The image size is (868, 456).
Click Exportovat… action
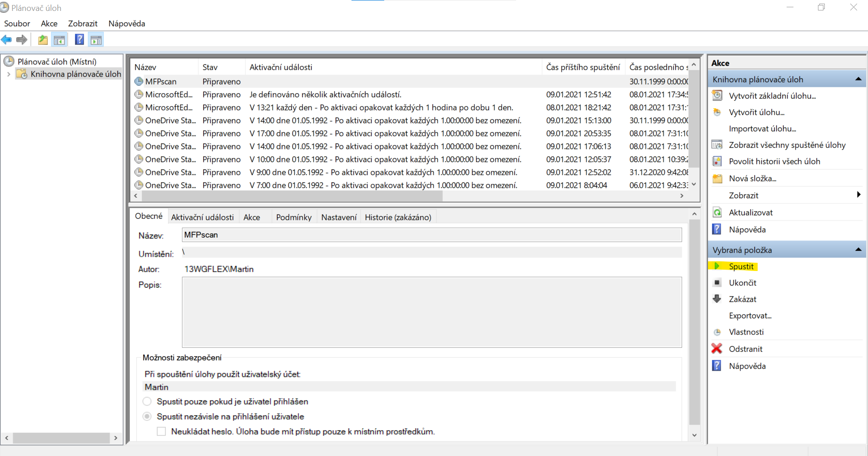point(750,316)
